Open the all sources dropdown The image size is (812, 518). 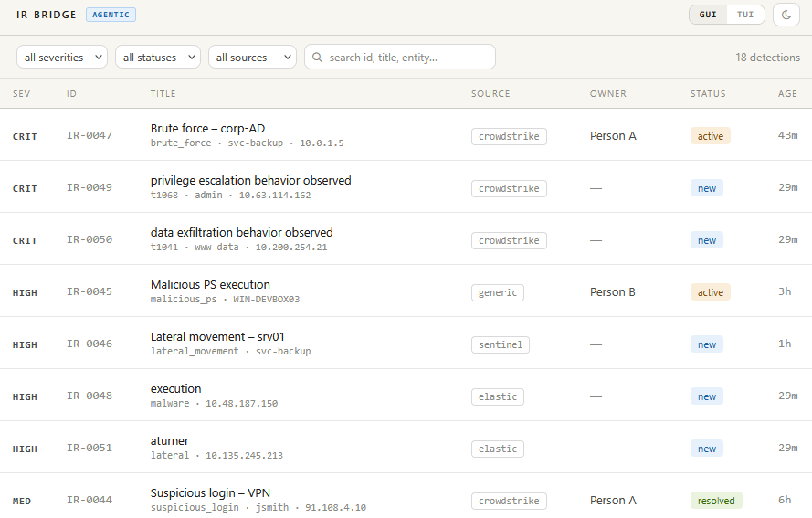click(x=252, y=57)
